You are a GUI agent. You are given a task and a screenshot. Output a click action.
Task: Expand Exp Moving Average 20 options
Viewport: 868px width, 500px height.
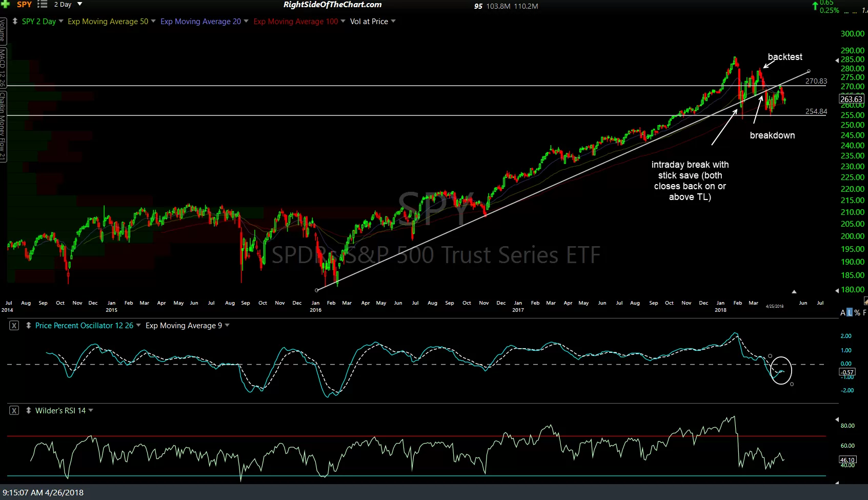coord(246,21)
